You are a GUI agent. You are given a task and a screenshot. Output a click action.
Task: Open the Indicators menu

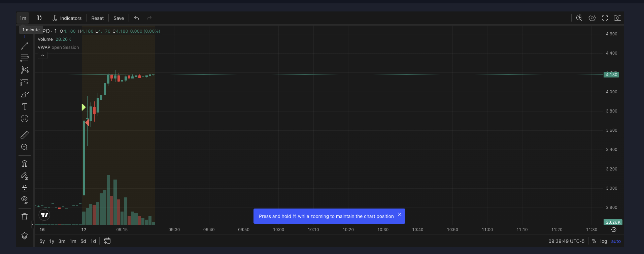coord(67,18)
